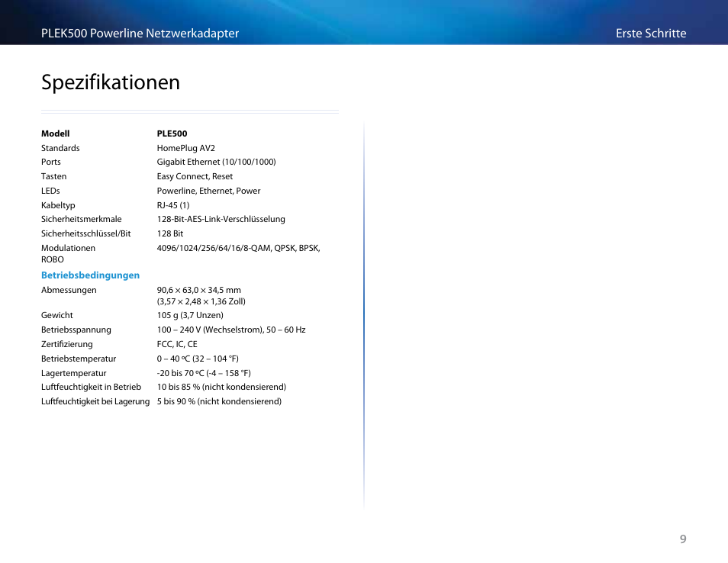728x563 pixels.
Task: Select the Lagertemperatur label
Action: coord(74,373)
